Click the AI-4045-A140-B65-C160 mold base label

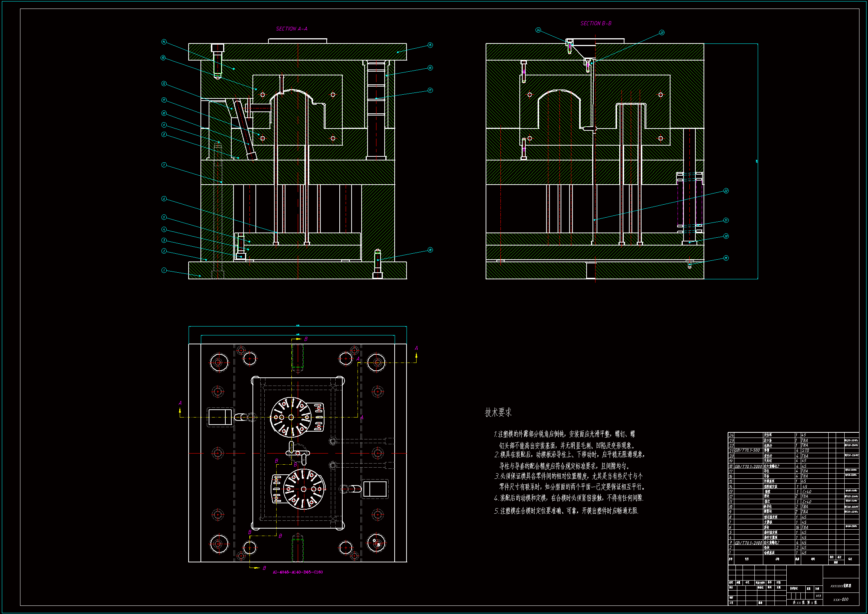(x=298, y=572)
